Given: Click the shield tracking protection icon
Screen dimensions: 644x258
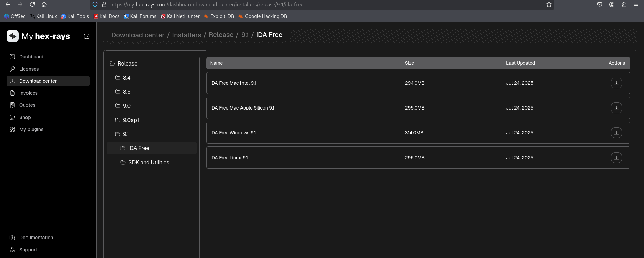Looking at the screenshot, I should click(x=95, y=5).
